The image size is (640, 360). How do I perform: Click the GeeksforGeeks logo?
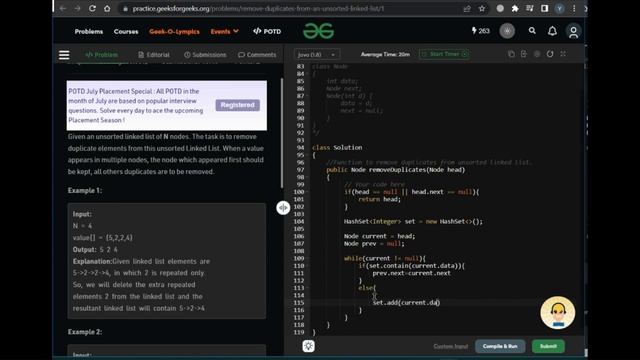pos(318,31)
